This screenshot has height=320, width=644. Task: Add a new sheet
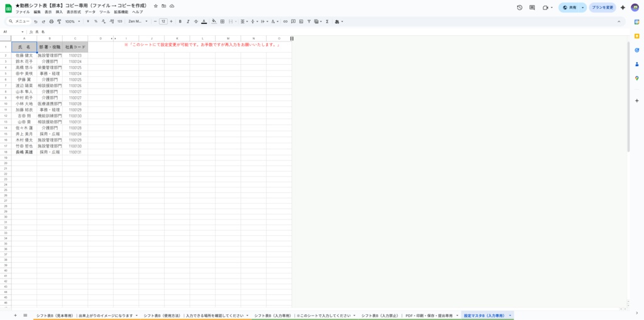pos(15,316)
